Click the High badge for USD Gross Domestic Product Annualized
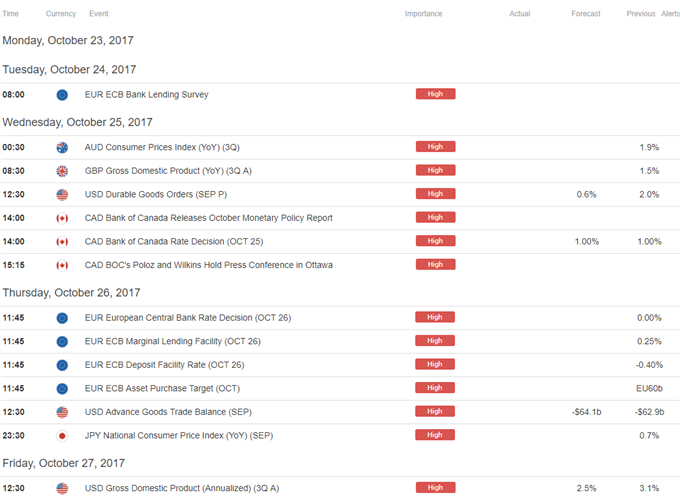 tap(435, 488)
